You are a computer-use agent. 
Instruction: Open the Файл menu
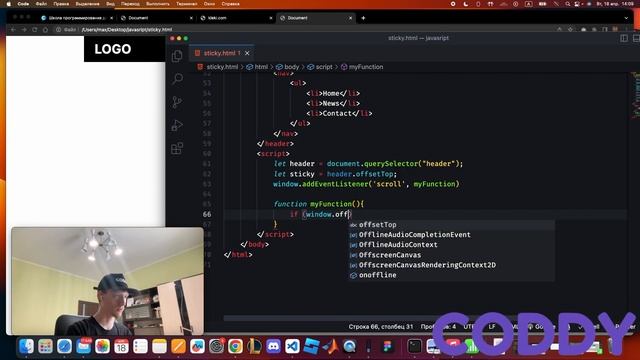41,4
